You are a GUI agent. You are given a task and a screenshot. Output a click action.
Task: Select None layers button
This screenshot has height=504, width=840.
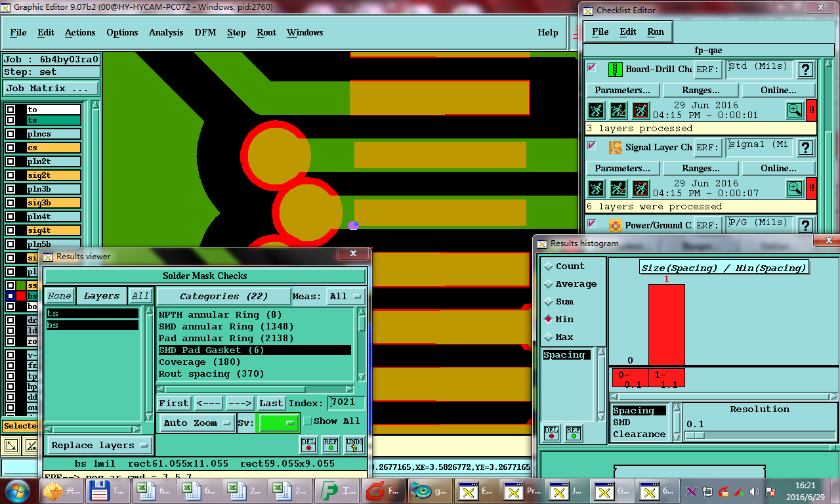(59, 296)
